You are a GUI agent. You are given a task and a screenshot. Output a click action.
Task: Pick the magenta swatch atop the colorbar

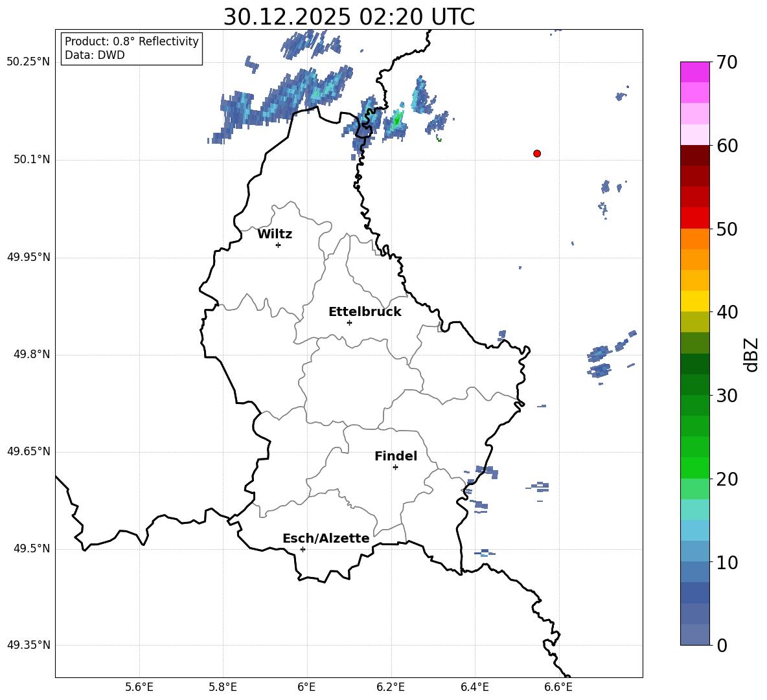tap(695, 72)
